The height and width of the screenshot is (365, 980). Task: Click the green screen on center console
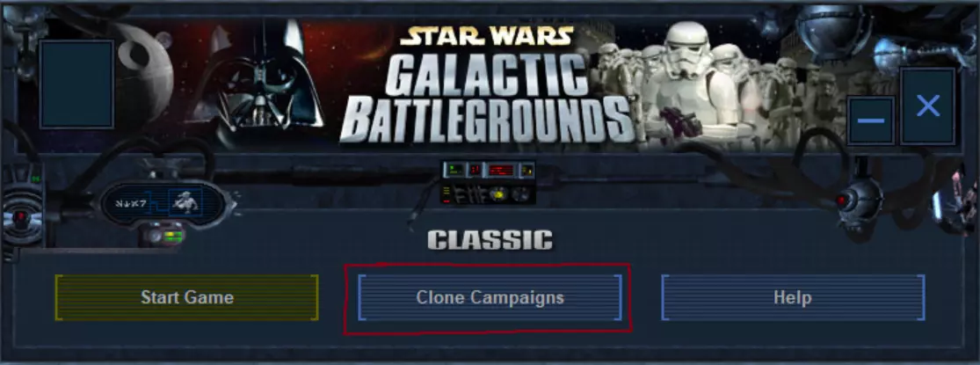455,170
